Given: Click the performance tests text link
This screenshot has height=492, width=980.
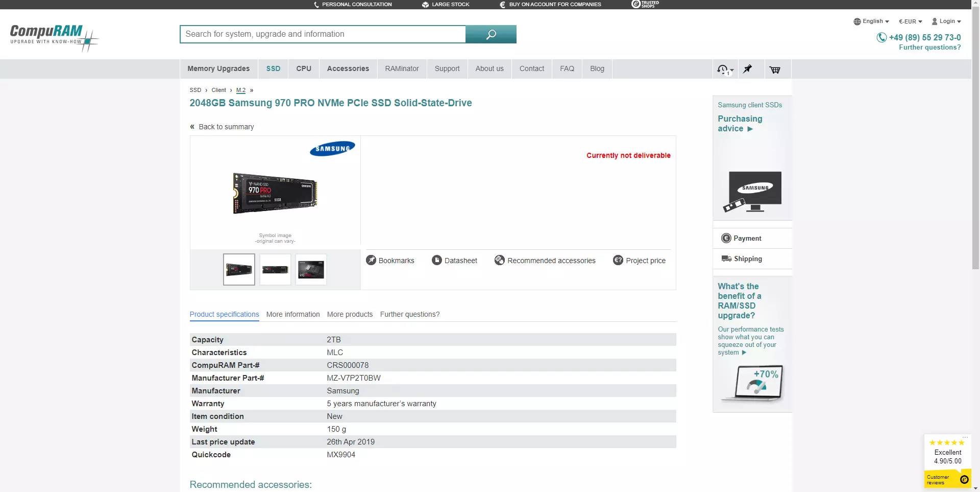Looking at the screenshot, I should tap(750, 341).
